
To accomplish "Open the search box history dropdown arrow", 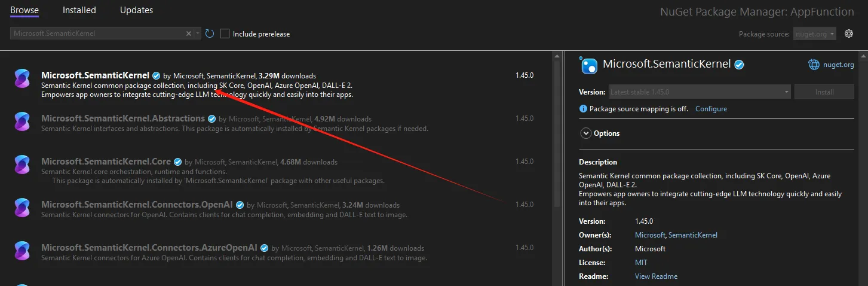I will coord(198,34).
